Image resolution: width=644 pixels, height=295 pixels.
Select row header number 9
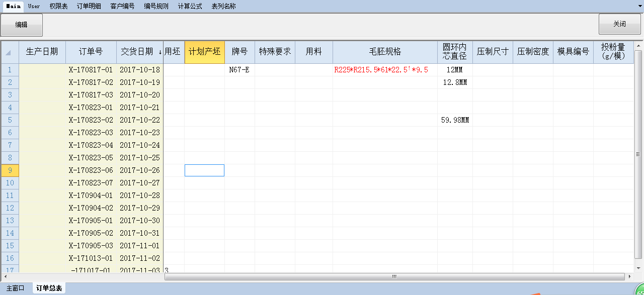tap(10, 170)
